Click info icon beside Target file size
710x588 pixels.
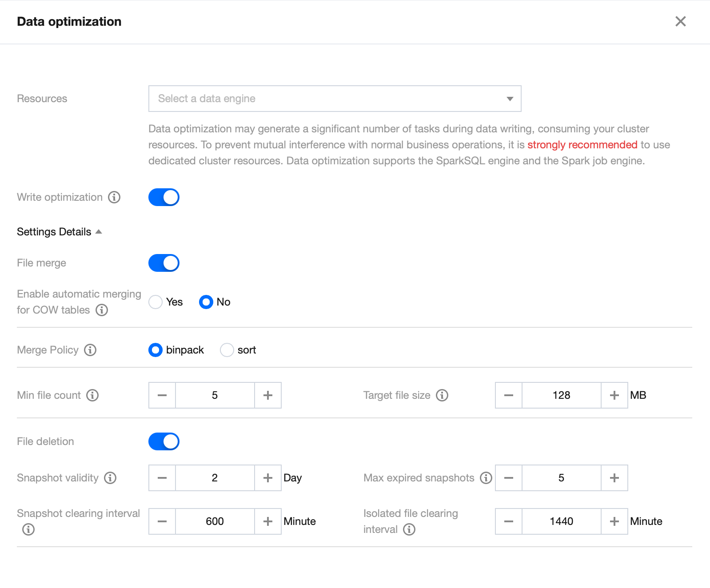[x=442, y=395]
